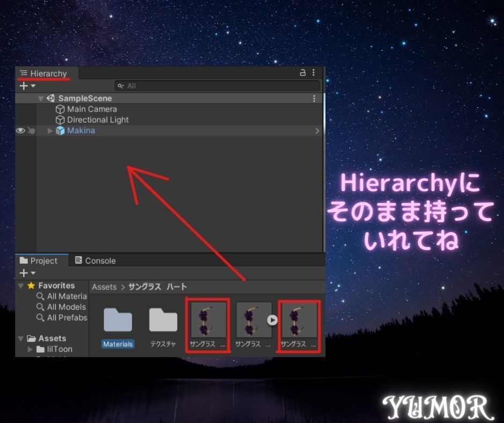Select the Materials folder thumbnail

pyautogui.click(x=117, y=320)
